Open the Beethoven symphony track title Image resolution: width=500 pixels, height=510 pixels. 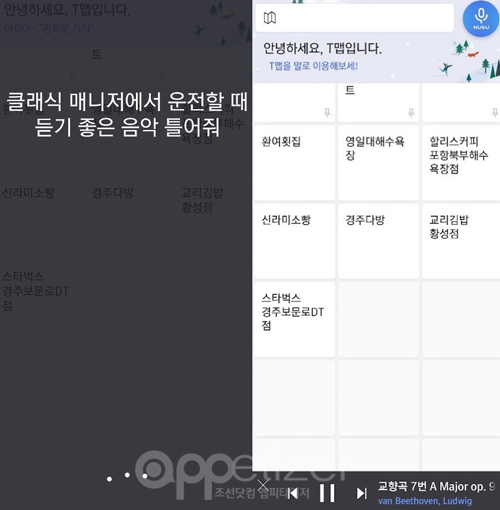436,487
